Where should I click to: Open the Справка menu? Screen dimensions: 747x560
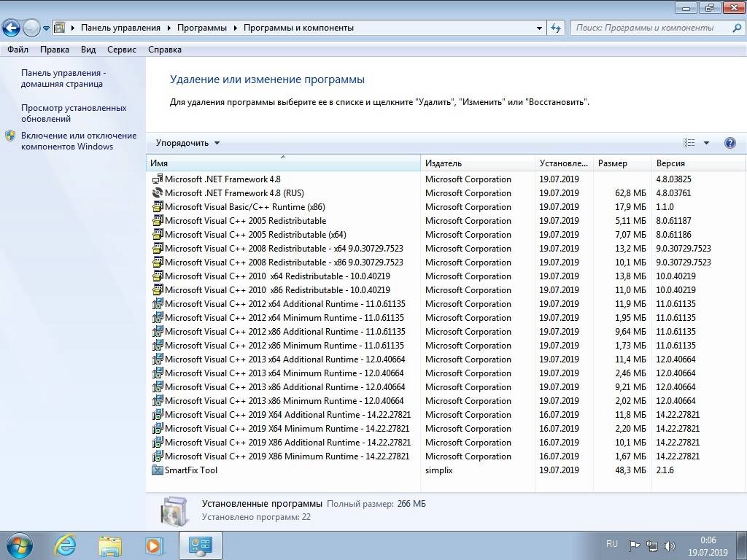click(164, 50)
